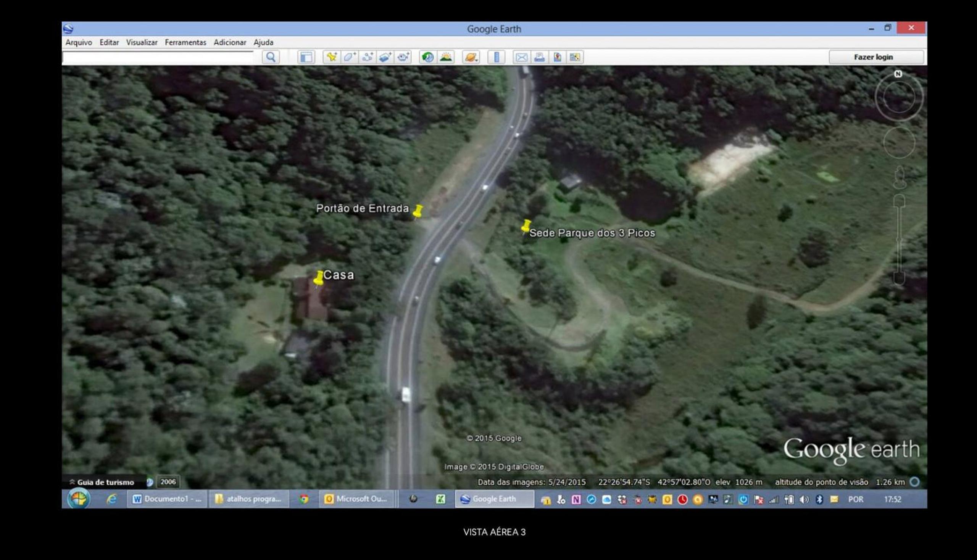Open the Ruler measurement tool

[x=497, y=57]
